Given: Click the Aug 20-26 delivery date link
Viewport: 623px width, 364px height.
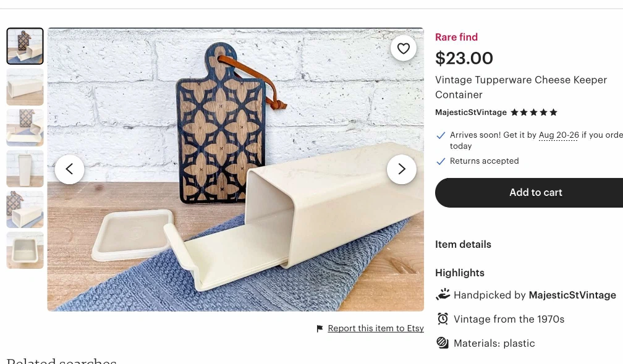Looking at the screenshot, I should tap(559, 135).
